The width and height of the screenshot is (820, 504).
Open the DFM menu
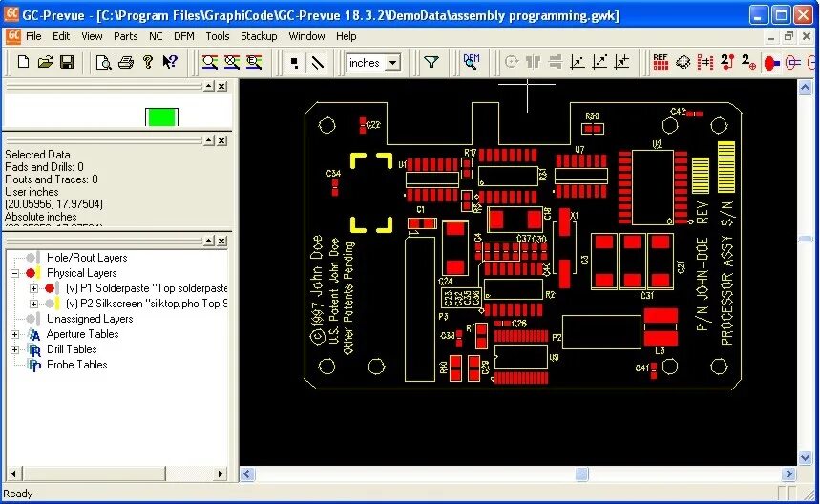click(x=184, y=36)
